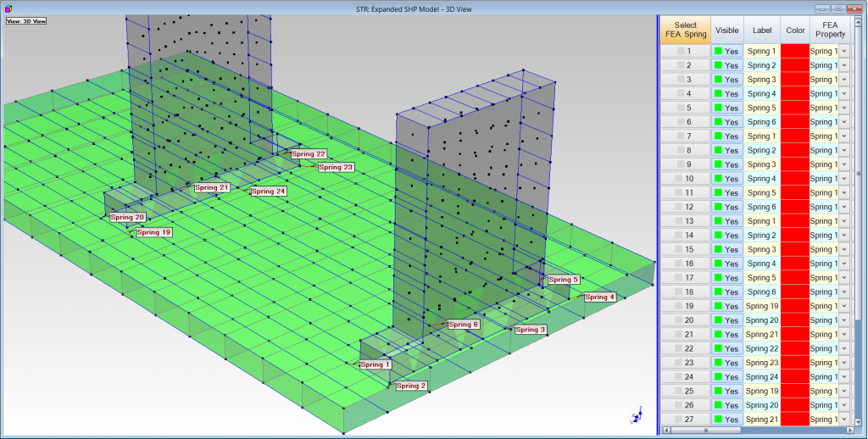This screenshot has height=439, width=868.
Task: Click the Visible column header
Action: tap(727, 30)
